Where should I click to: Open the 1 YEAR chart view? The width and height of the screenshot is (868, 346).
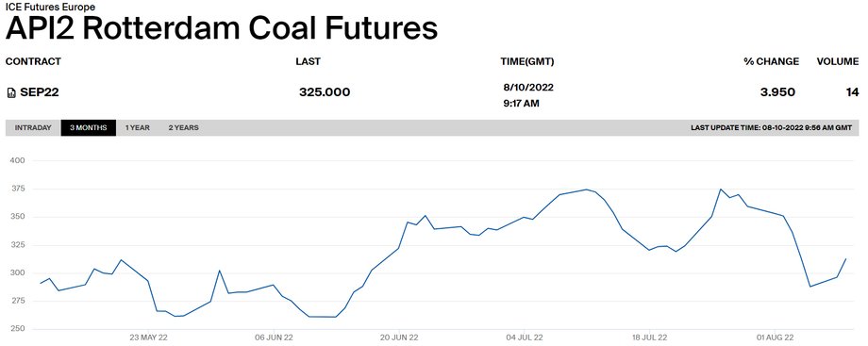point(138,128)
